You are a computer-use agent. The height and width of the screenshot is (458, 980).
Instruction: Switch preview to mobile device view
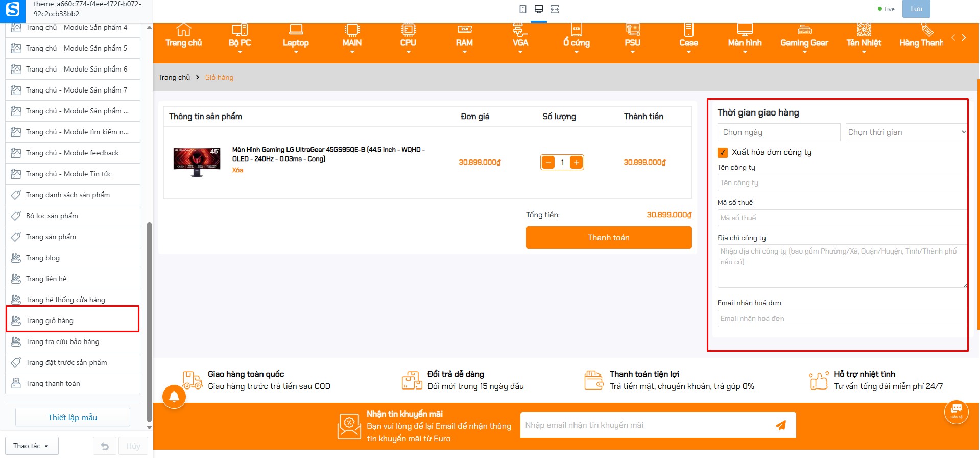[523, 9]
